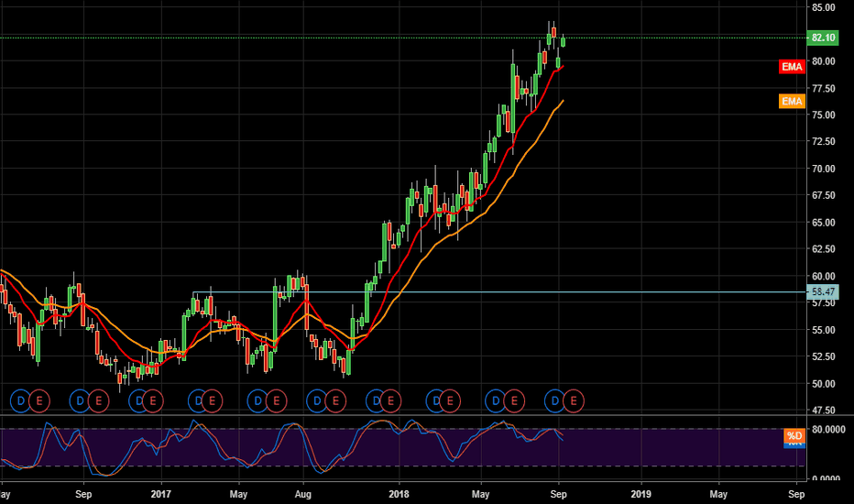Image resolution: width=854 pixels, height=504 pixels.
Task: Select the ninth E earnings marker from left
Action: tap(514, 401)
